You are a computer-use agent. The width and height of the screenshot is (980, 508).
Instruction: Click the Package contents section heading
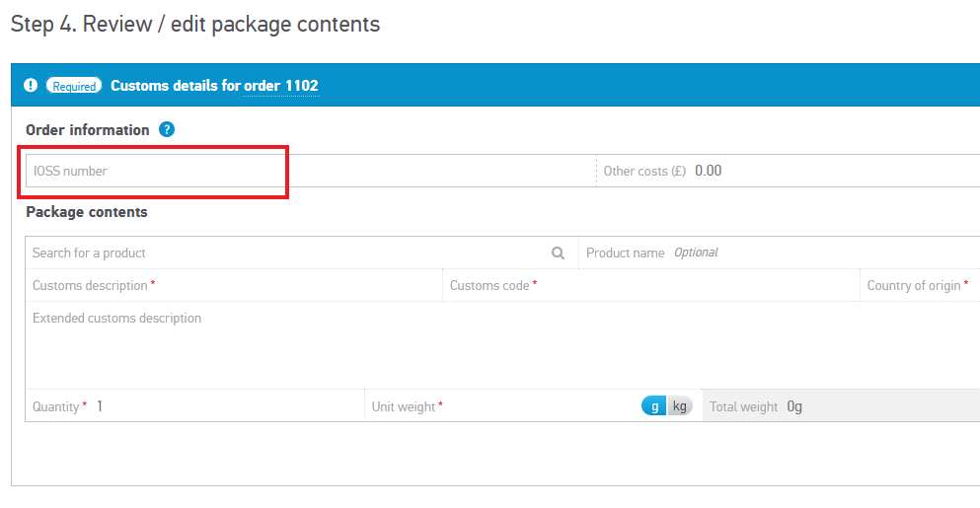(87, 212)
